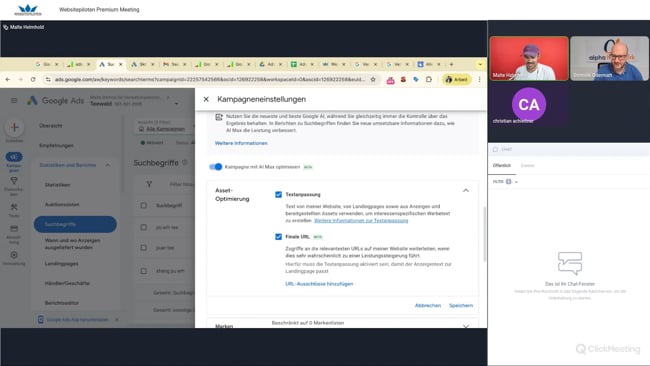The width and height of the screenshot is (650, 366).
Task: Click the Speichern button
Action: click(461, 305)
